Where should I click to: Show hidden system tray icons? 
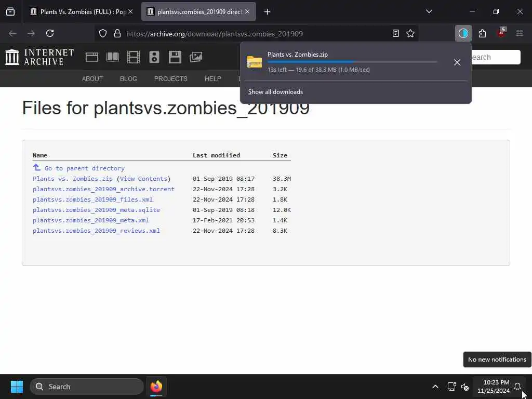coord(435,387)
